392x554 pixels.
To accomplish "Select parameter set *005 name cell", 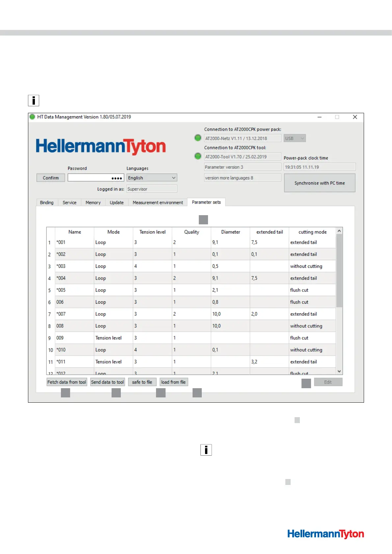I will pos(74,290).
